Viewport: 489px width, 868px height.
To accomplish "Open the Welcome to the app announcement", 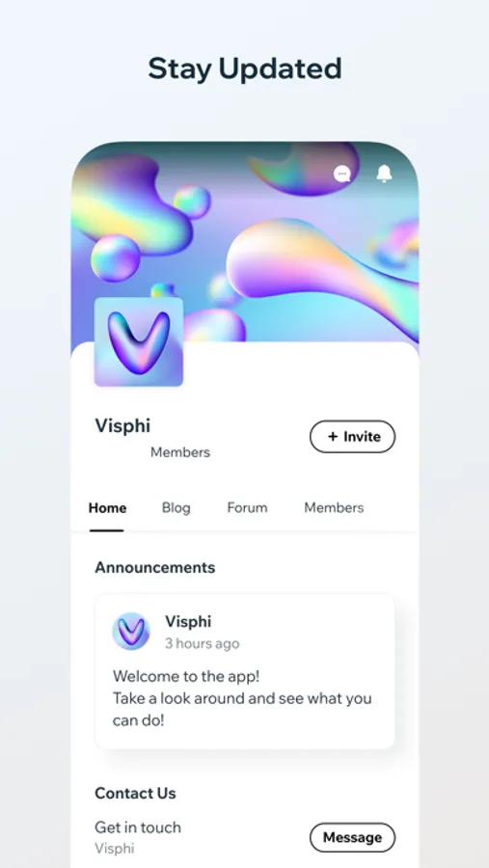I will pyautogui.click(x=245, y=671).
